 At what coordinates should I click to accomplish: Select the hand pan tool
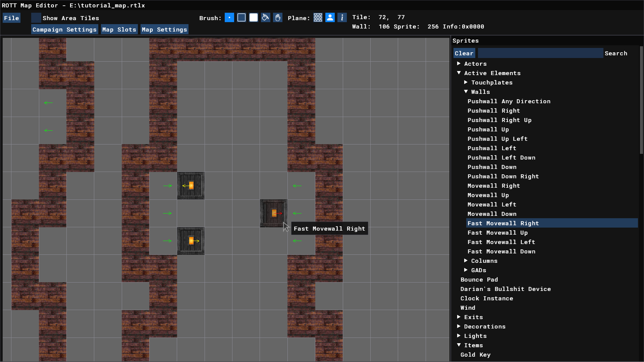[278, 18]
